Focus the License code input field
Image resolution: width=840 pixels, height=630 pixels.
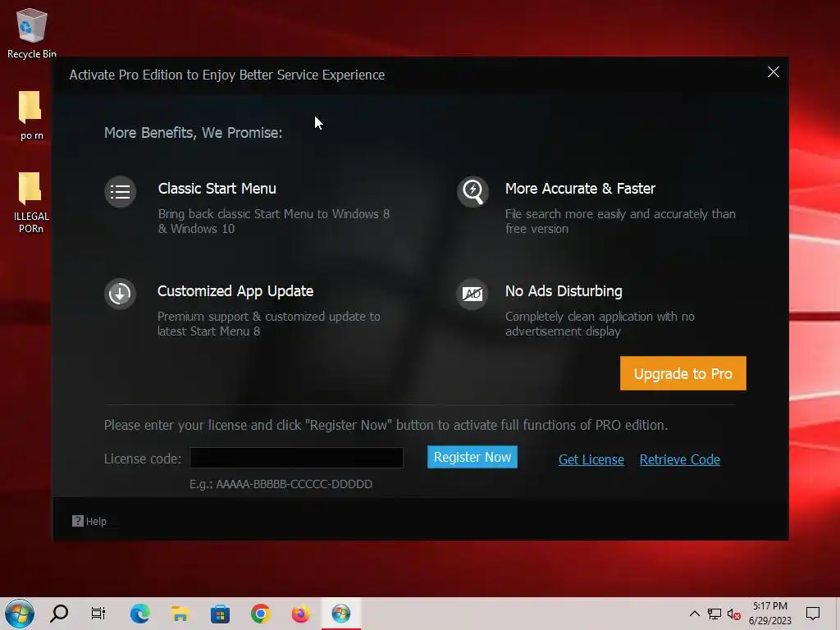(x=296, y=458)
